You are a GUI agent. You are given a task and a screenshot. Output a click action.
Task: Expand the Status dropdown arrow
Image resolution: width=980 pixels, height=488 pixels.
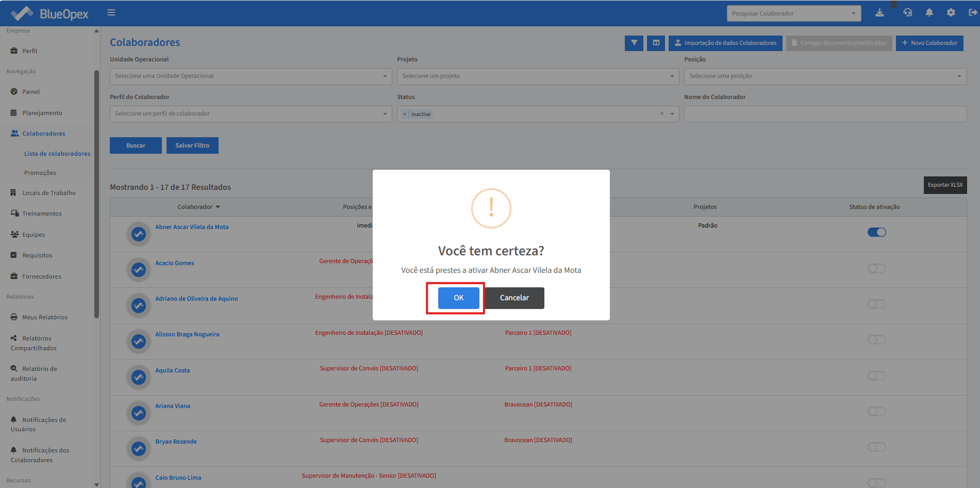pos(672,114)
